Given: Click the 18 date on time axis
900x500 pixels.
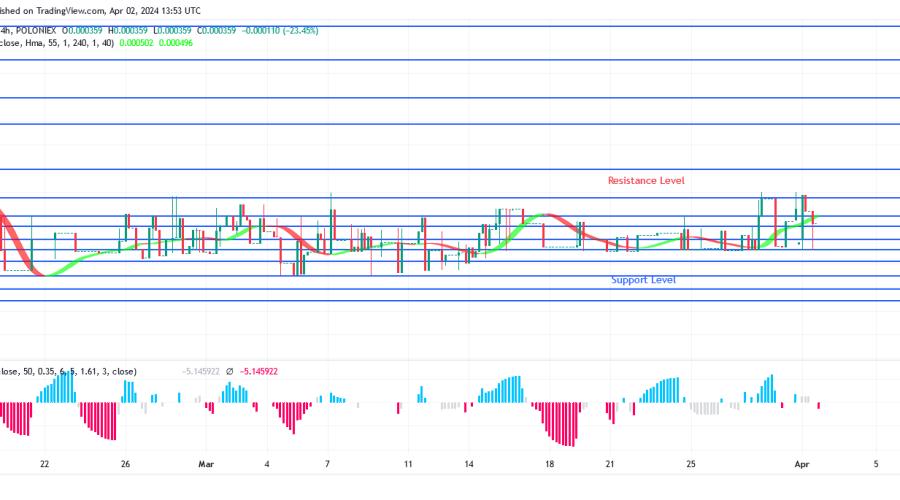Looking at the screenshot, I should [x=548, y=464].
